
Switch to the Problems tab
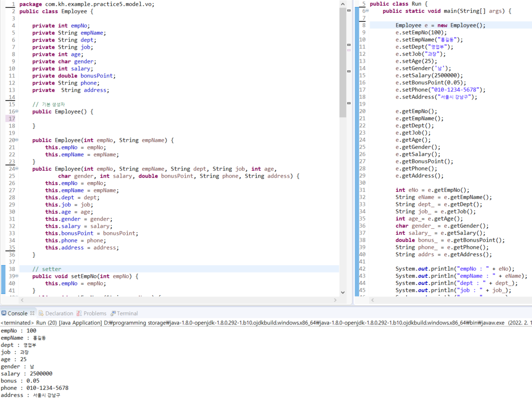tap(95, 314)
